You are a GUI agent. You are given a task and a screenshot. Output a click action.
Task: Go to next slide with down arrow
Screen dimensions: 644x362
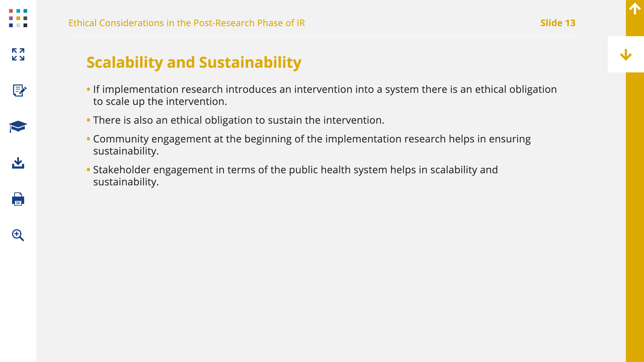click(626, 54)
